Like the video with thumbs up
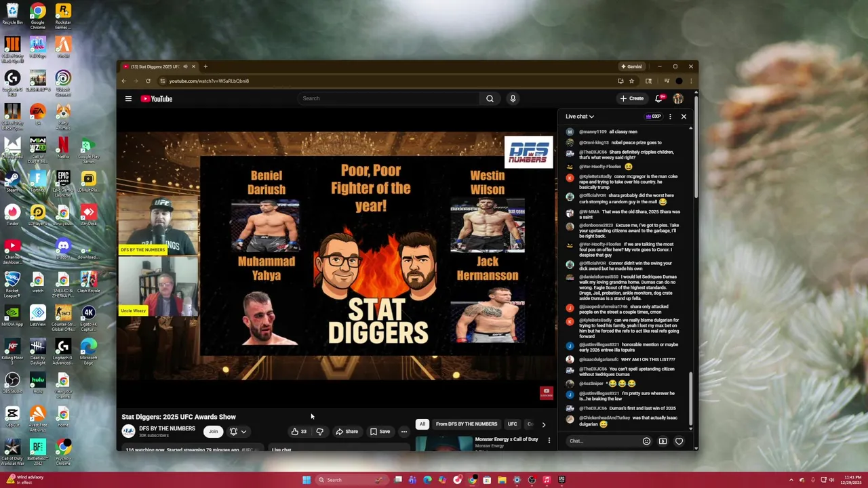The height and width of the screenshot is (488, 868). coord(298,432)
